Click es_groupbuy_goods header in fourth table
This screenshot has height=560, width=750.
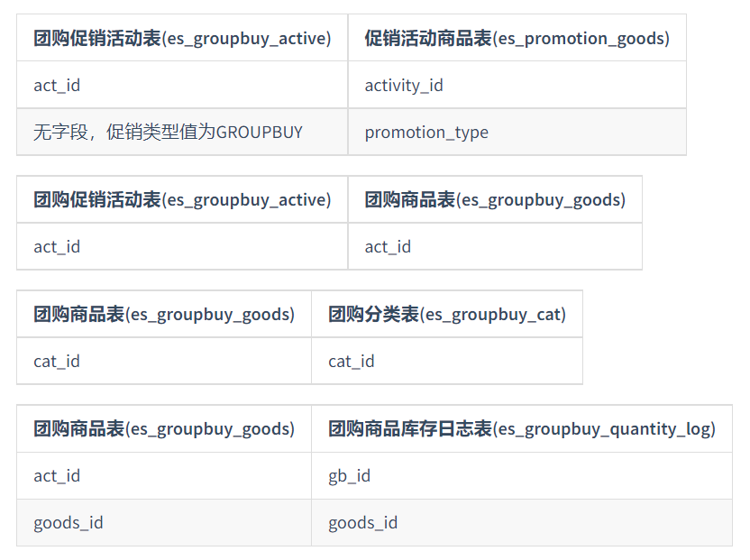tap(164, 428)
